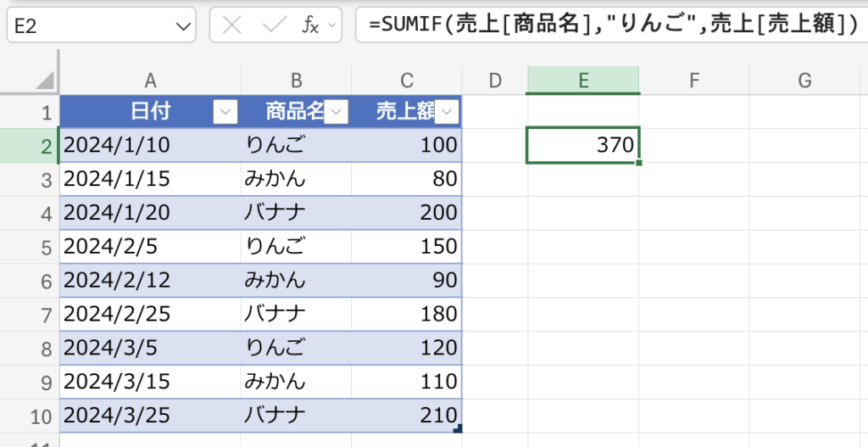Click the Cancel (X) icon in formula bar

[x=231, y=25]
